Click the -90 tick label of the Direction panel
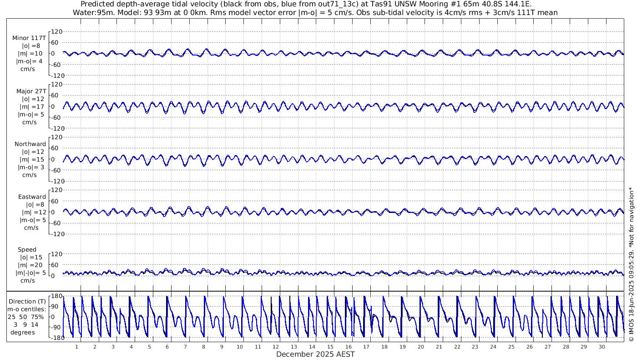The image size is (637, 364). (x=56, y=327)
